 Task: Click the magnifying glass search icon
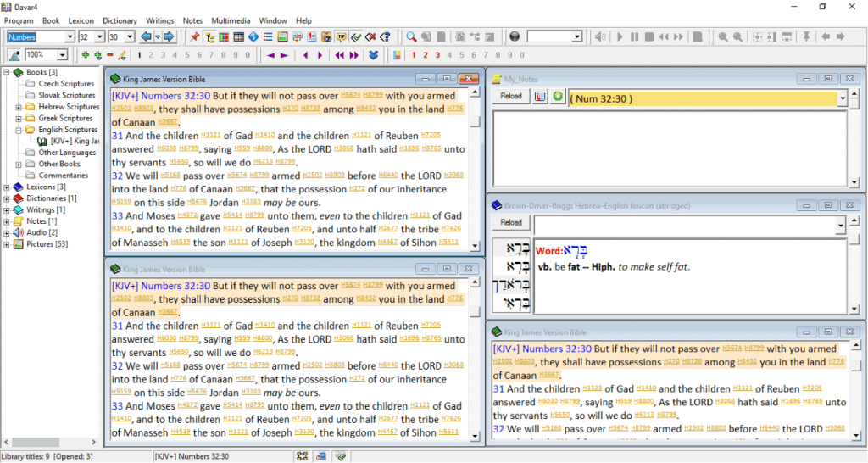click(x=411, y=36)
